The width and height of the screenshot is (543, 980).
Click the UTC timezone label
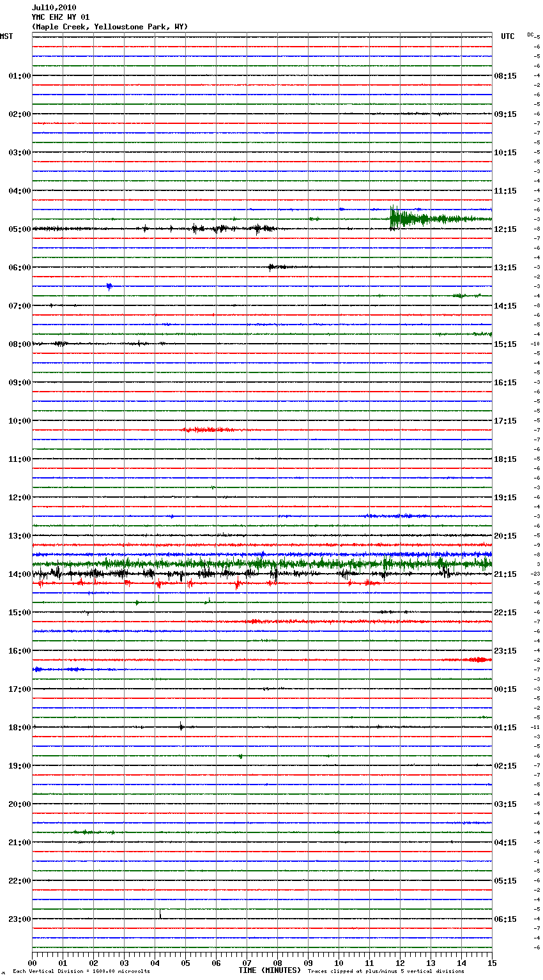pos(508,36)
